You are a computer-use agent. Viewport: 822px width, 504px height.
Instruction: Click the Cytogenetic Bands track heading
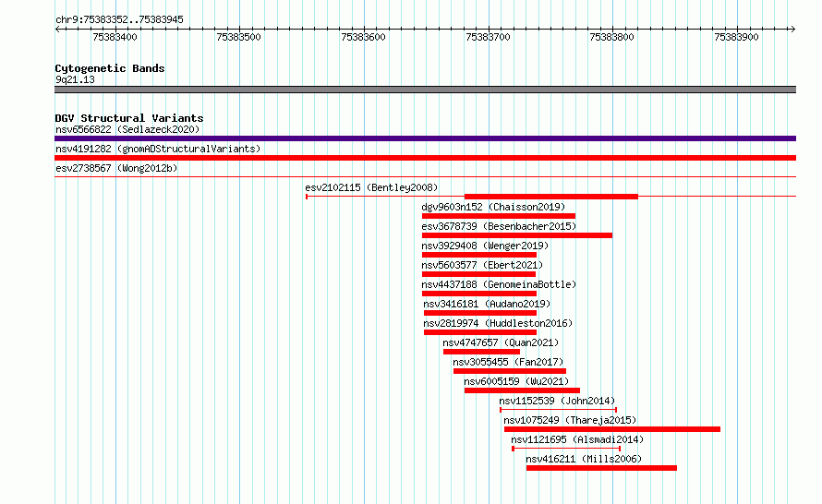pos(110,68)
